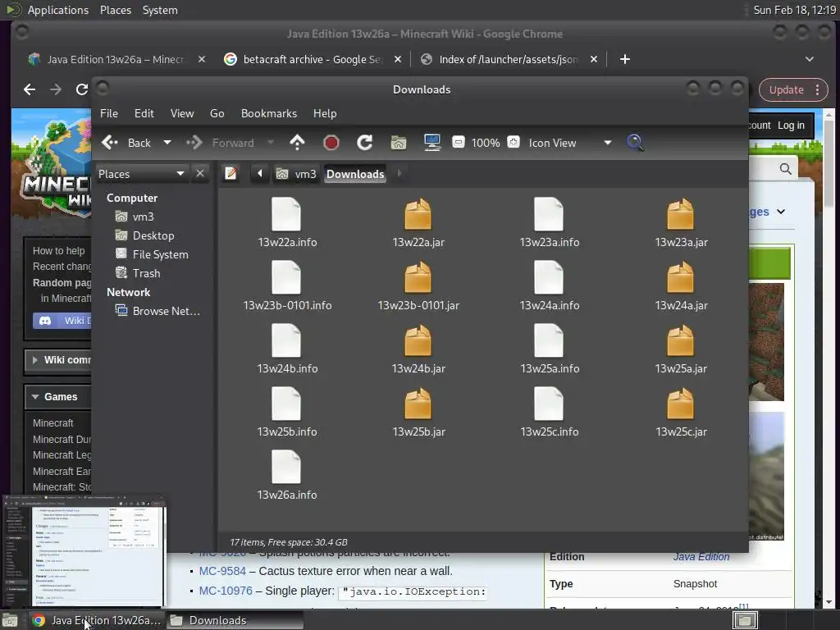Select the 13w25b.jar archive icon

pyautogui.click(x=418, y=404)
